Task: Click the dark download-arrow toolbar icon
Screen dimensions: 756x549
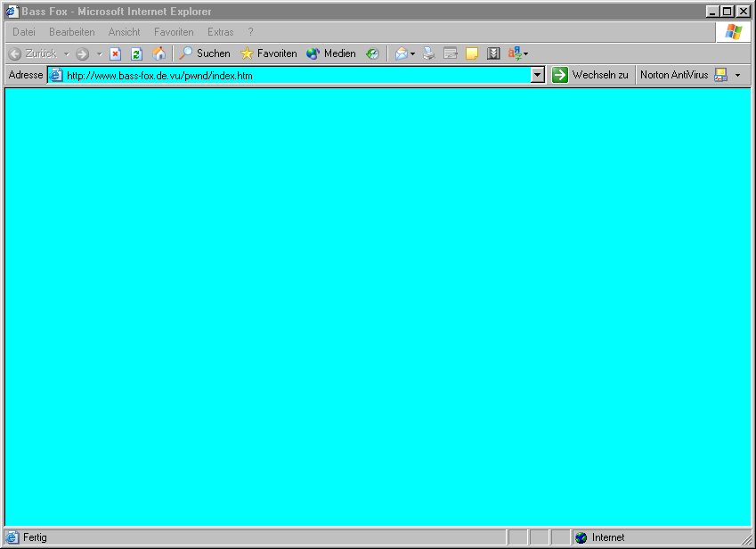Action: [493, 53]
